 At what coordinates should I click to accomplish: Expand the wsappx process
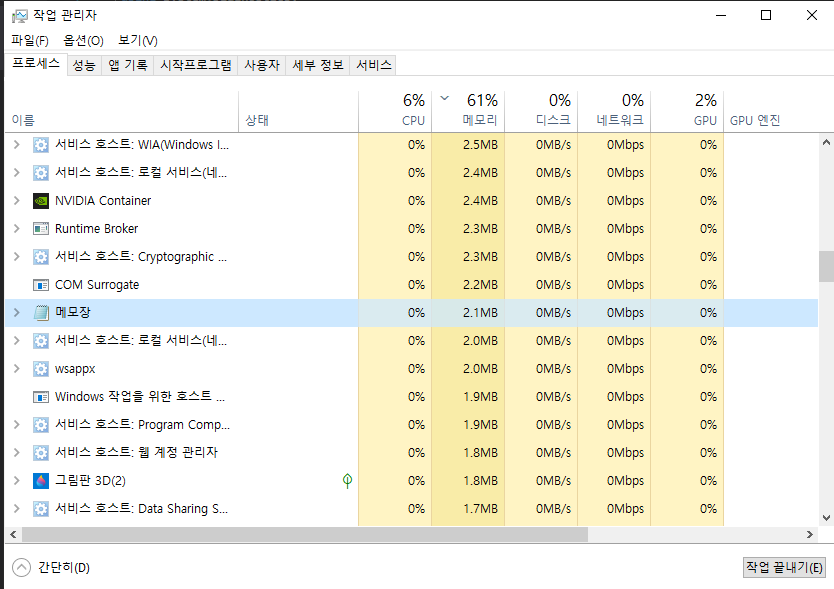16,369
